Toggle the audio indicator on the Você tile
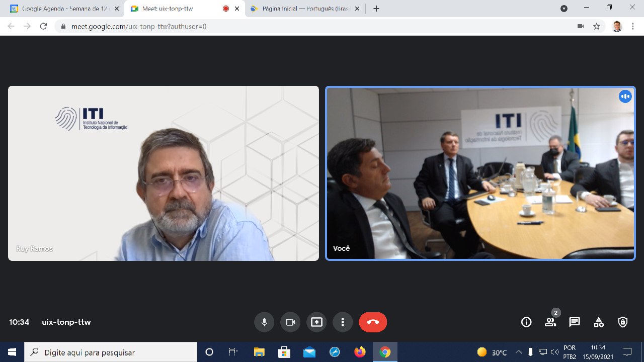644x362 pixels. 625,96
